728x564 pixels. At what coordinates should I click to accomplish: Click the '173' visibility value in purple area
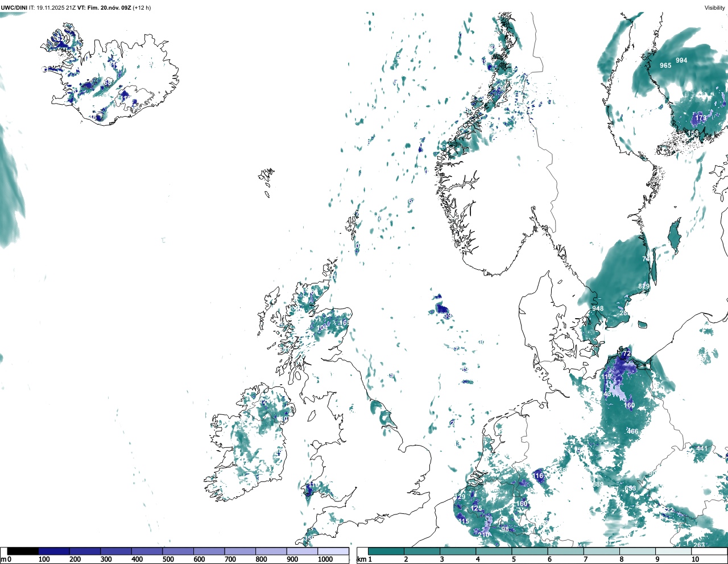click(701, 118)
